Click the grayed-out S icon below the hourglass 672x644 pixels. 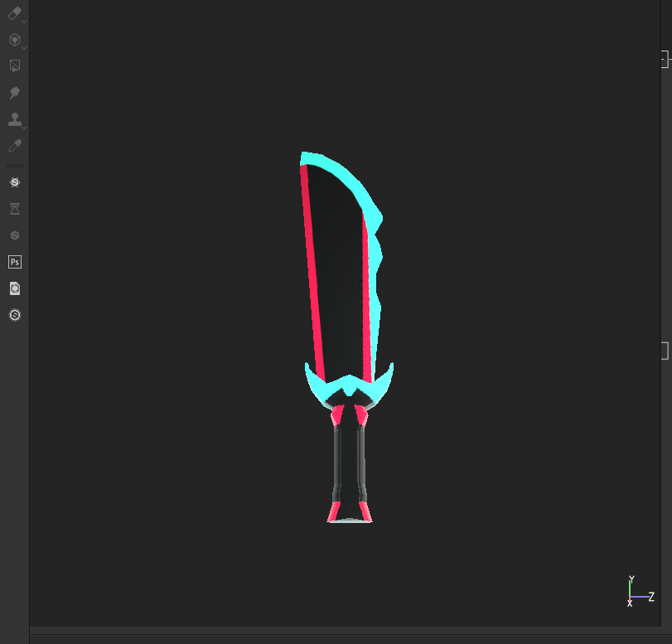click(x=14, y=235)
